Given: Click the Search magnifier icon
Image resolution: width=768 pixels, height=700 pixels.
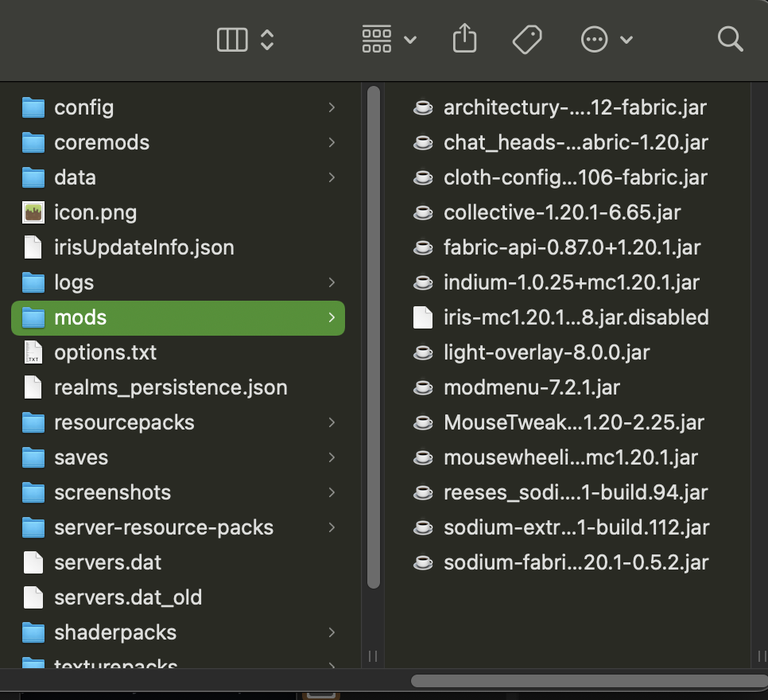Looking at the screenshot, I should click(x=730, y=38).
